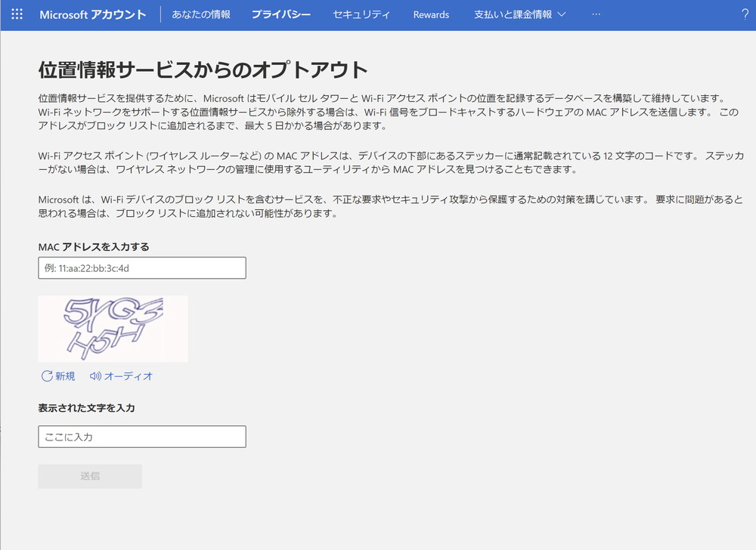The width and height of the screenshot is (756, 550).
Task: Click the 位置情報サービスからのオプトアウト heading
Action: [203, 70]
